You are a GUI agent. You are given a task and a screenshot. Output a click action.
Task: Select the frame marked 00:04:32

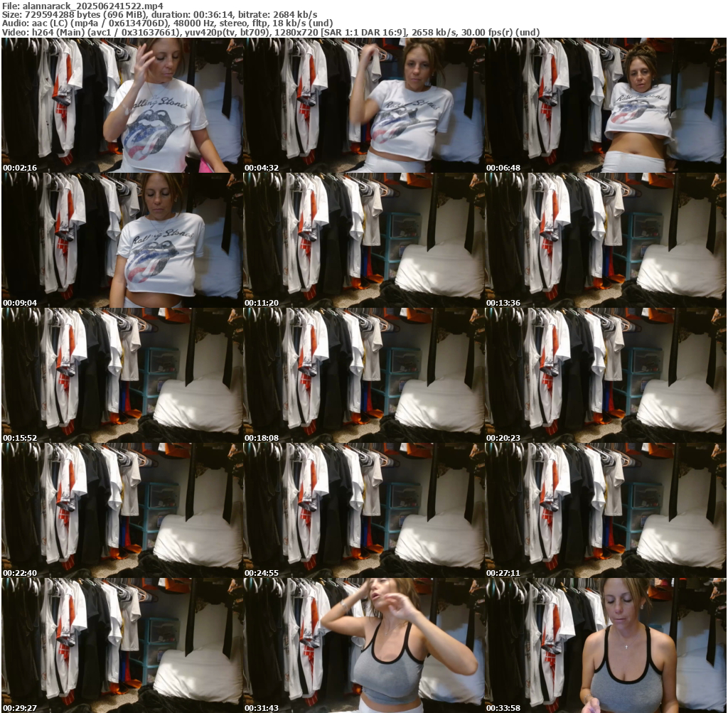[363, 105]
